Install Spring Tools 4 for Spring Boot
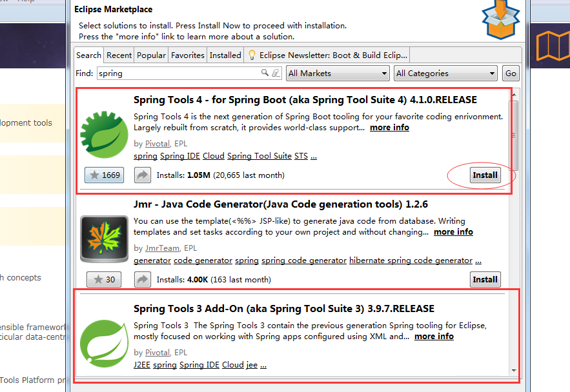Image resolution: width=570 pixels, height=392 pixels. click(x=485, y=175)
